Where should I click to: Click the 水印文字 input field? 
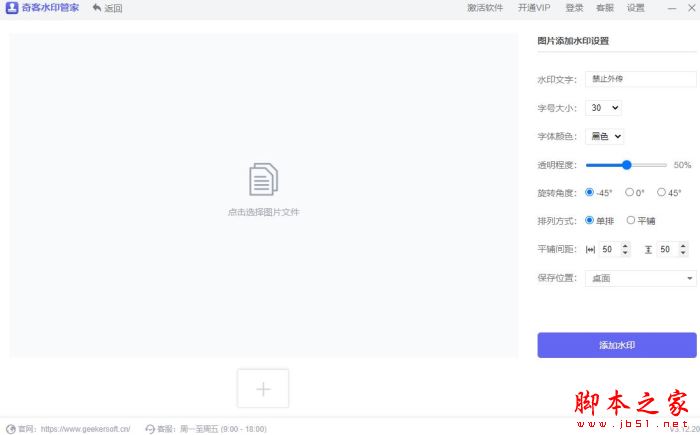641,79
